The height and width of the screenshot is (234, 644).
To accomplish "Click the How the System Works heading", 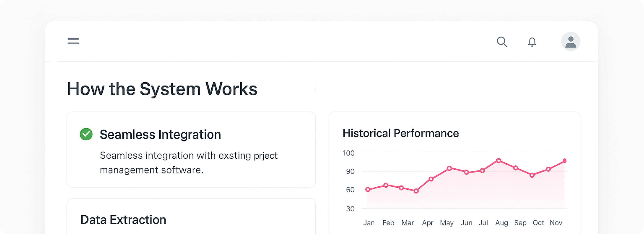I will pyautogui.click(x=162, y=89).
